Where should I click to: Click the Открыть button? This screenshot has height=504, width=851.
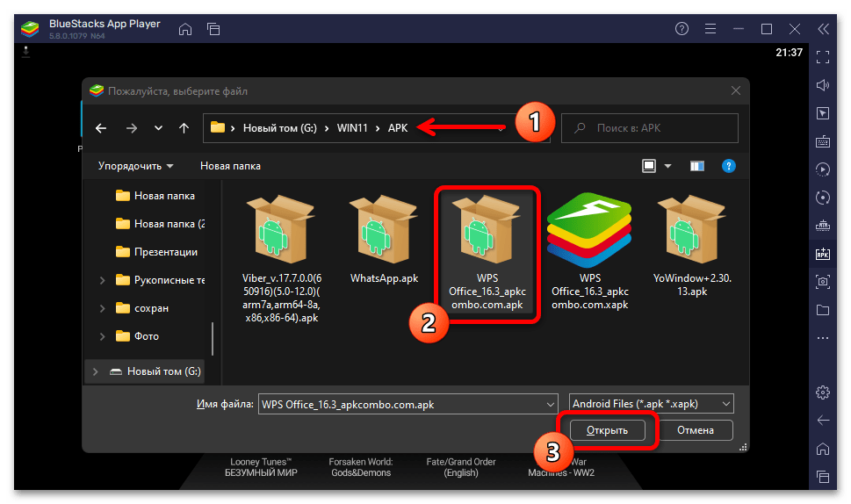(608, 430)
